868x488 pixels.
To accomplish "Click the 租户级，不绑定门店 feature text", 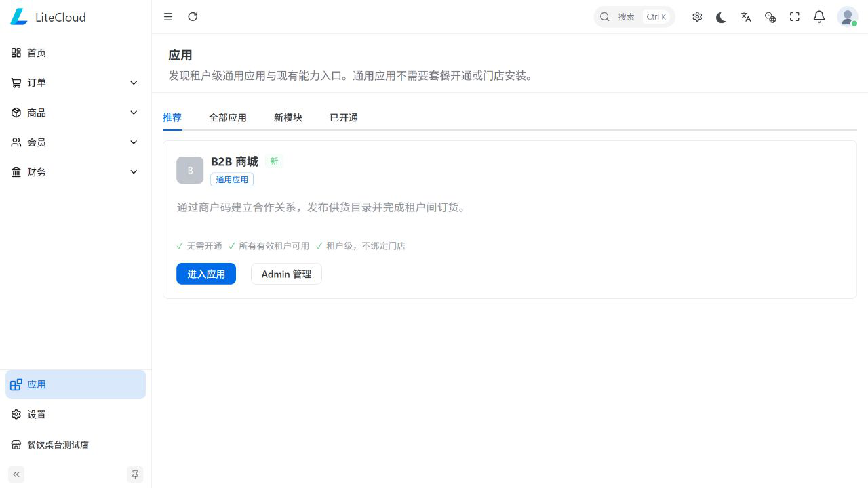I will 366,246.
